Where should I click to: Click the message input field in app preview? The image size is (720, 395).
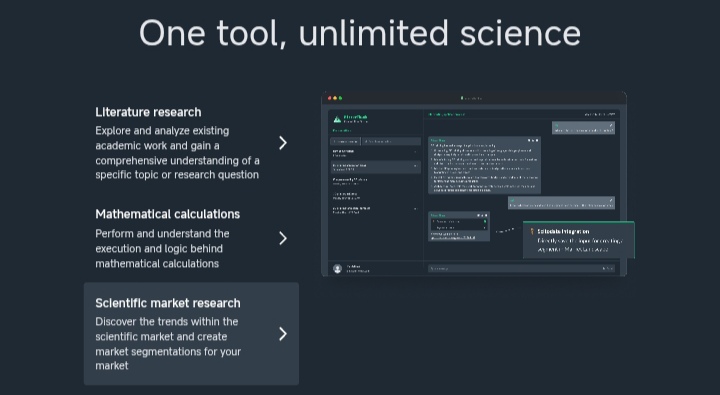coord(521,269)
